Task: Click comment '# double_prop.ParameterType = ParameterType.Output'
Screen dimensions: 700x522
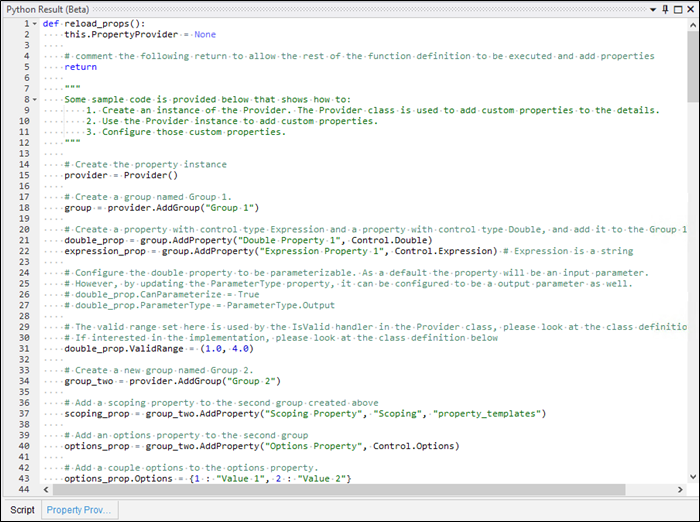Action: (200, 305)
